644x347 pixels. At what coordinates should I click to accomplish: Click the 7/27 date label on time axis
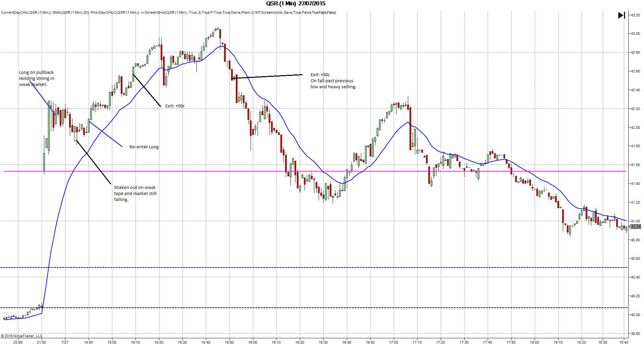tap(65, 342)
